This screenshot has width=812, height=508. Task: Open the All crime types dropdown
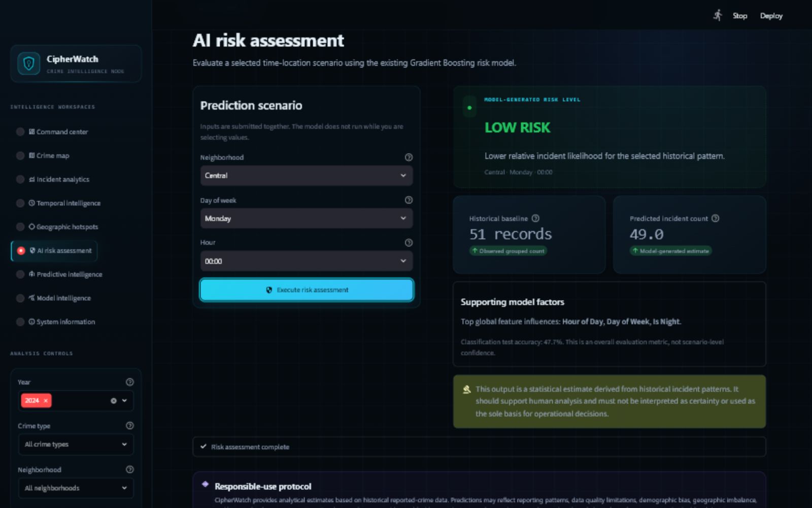pos(76,444)
